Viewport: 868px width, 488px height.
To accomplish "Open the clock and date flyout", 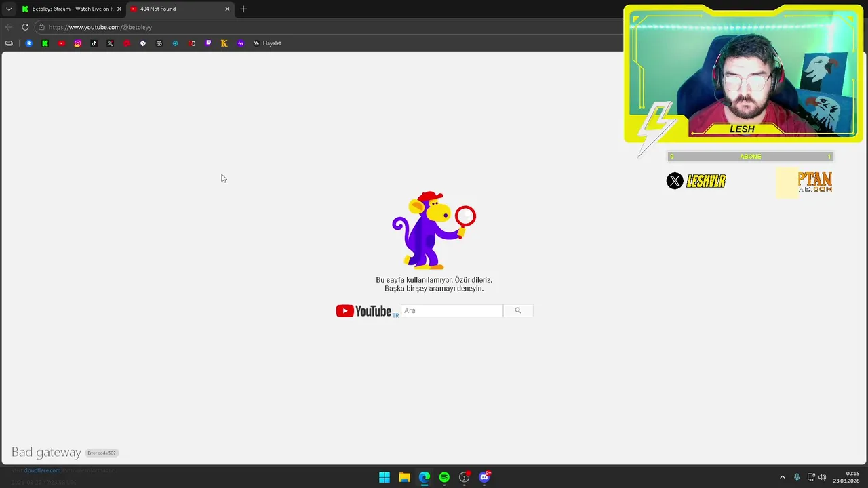I will 847,477.
